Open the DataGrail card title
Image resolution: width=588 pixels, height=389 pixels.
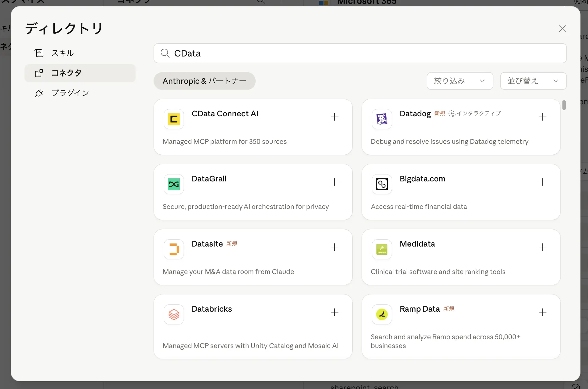(209, 179)
